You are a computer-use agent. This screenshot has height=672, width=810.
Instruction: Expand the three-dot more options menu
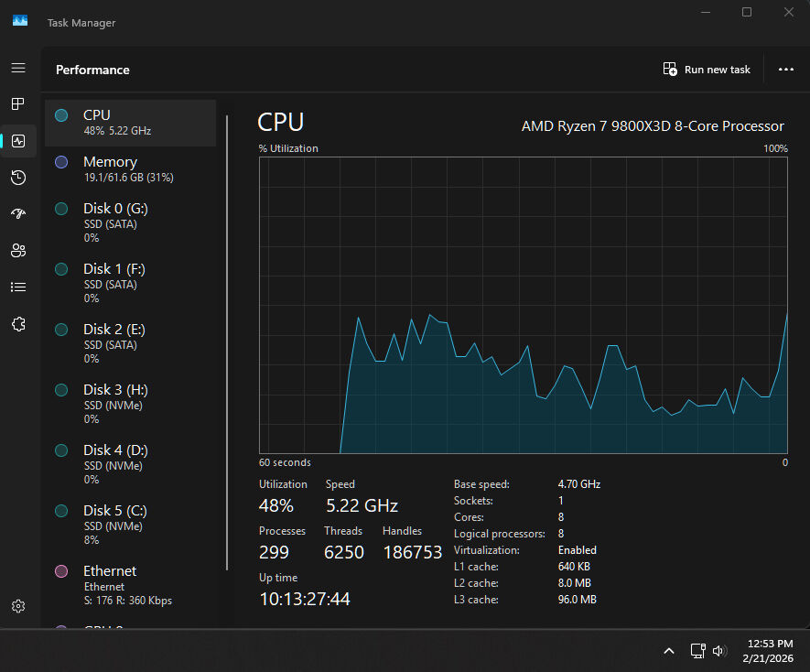pos(785,70)
